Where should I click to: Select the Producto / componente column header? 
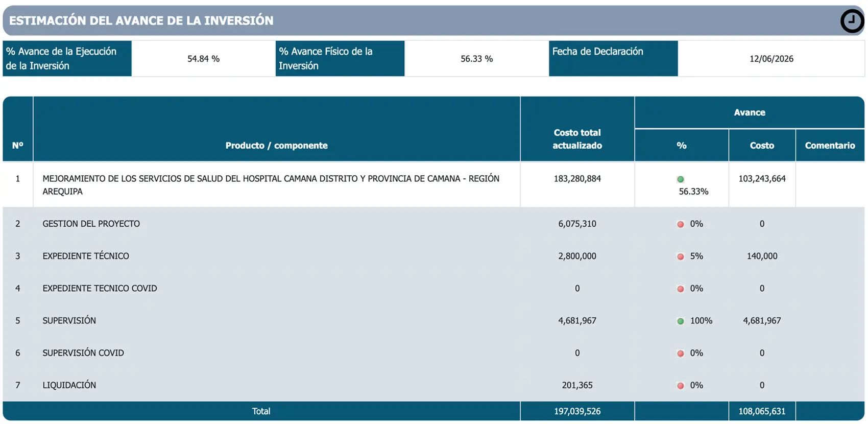277,146
